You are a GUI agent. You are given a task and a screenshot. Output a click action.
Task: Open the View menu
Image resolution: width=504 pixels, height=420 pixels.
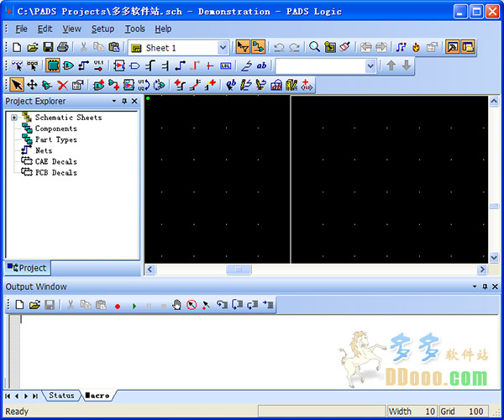point(71,29)
